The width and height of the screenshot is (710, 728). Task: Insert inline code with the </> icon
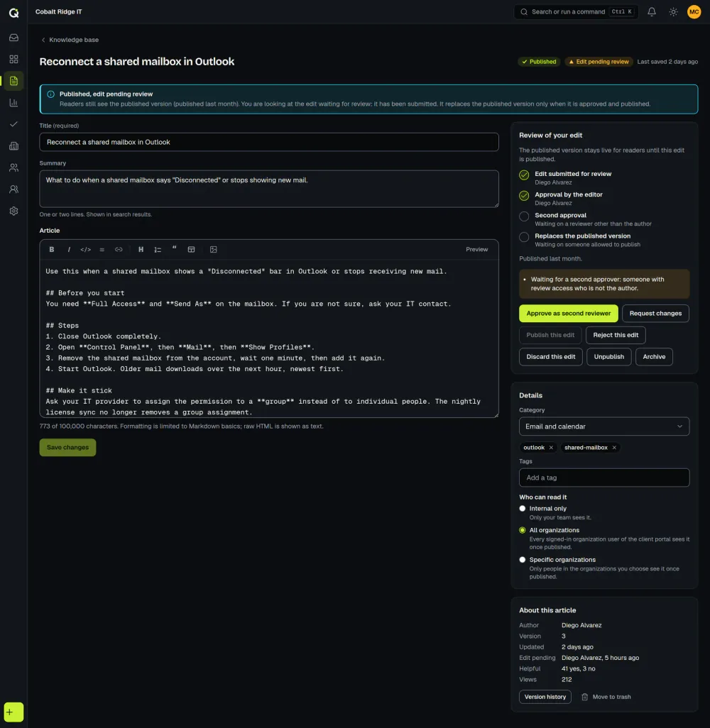[x=85, y=249]
